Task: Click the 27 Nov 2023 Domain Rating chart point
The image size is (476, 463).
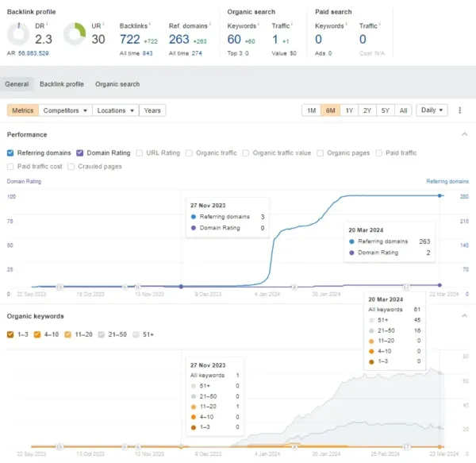Action: [x=181, y=287]
